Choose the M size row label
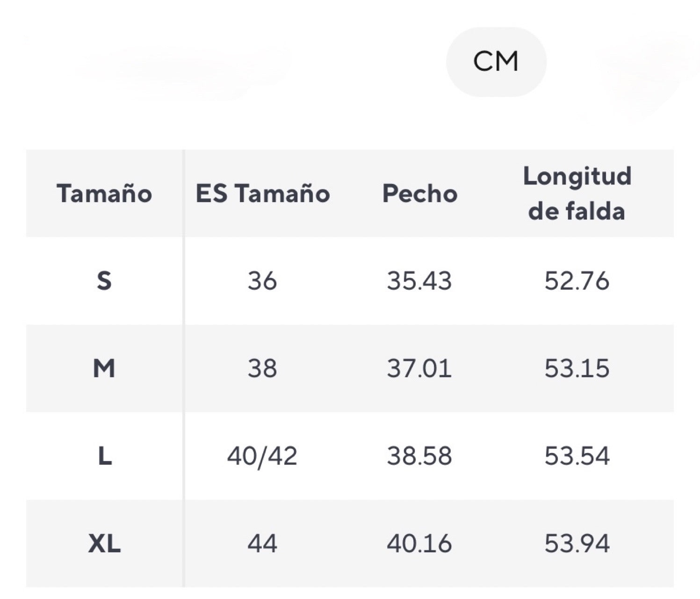The height and width of the screenshot is (599, 700). [104, 368]
